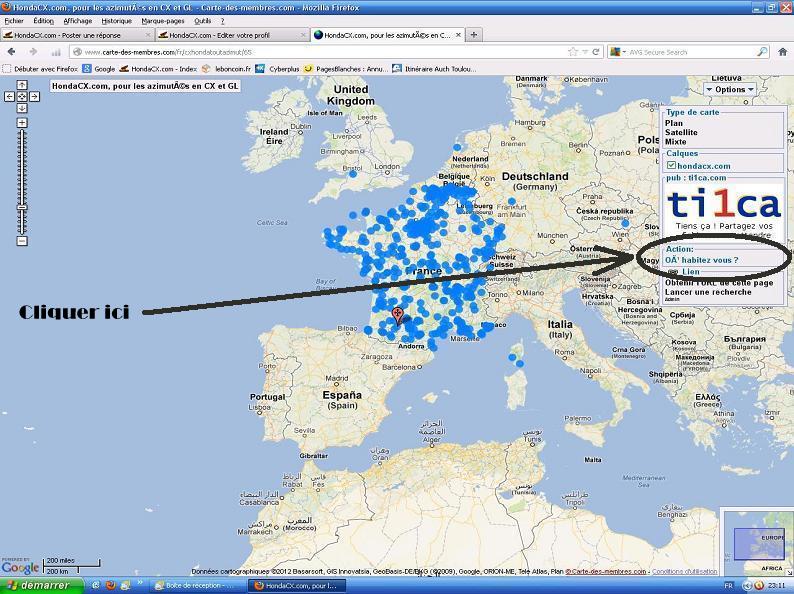The image size is (794, 594).
Task: Click the AVG Secure Search field
Action: click(x=691, y=52)
